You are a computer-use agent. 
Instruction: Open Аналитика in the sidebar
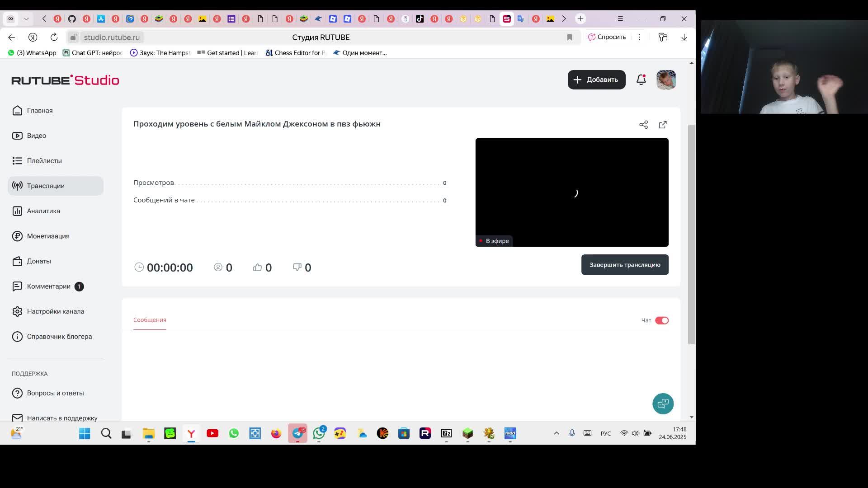(43, 211)
